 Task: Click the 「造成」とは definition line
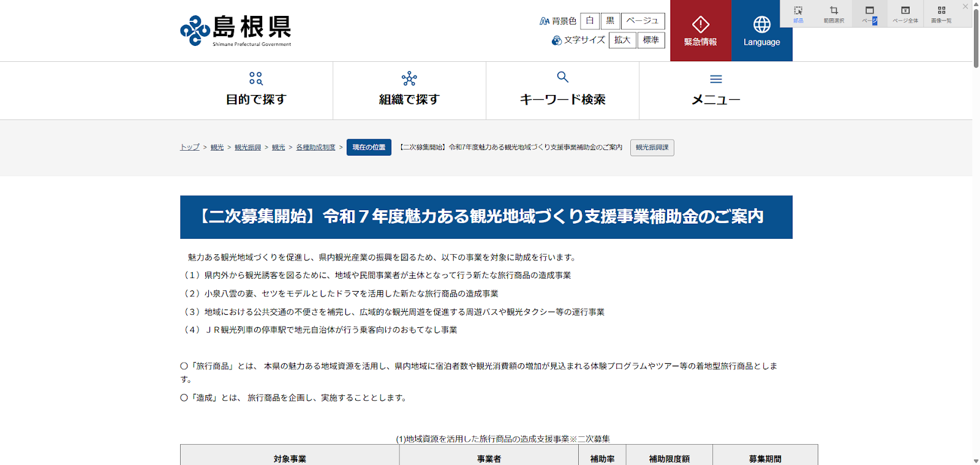pyautogui.click(x=293, y=398)
